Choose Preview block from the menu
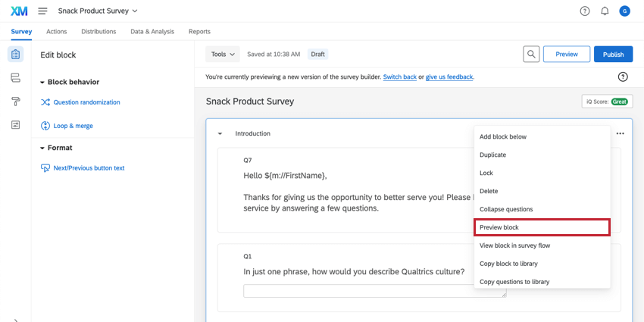The height and width of the screenshot is (322, 644). point(542,227)
